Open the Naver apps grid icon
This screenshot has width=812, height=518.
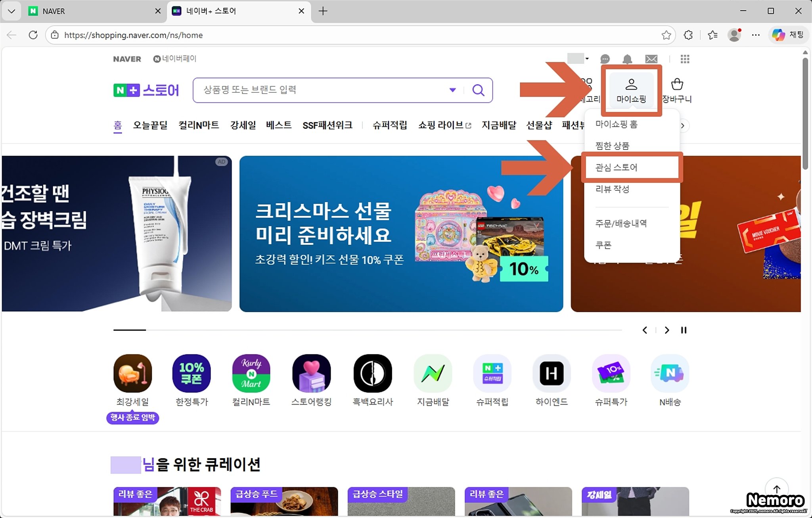(x=685, y=59)
